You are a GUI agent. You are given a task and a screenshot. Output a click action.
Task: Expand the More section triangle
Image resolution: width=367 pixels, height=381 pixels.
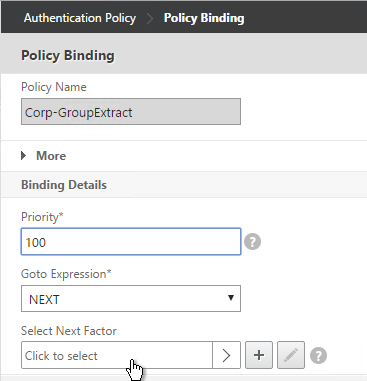click(x=23, y=156)
